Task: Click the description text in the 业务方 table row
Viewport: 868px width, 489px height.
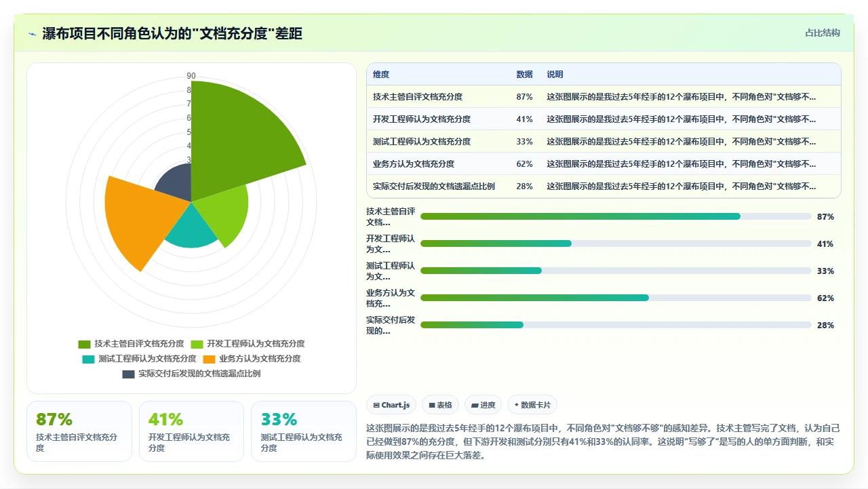Action: pos(682,164)
